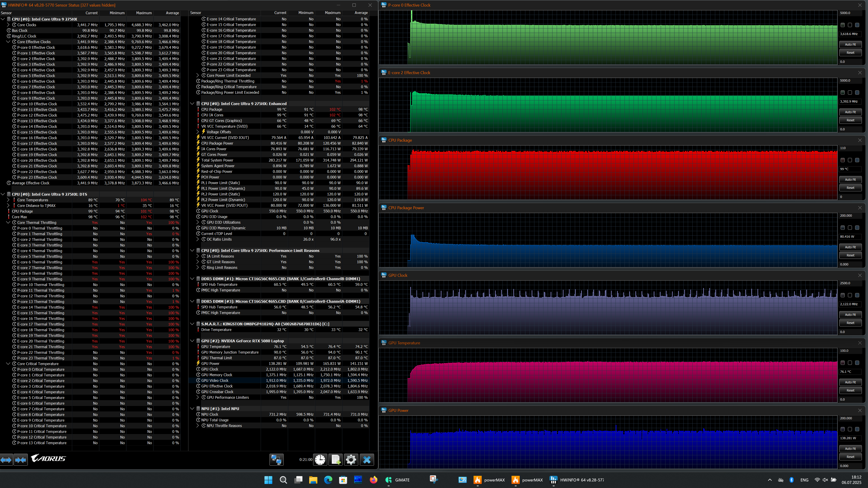Click the collapse columns inward arrows icon
This screenshot has width=868, height=488.
pos(21,460)
